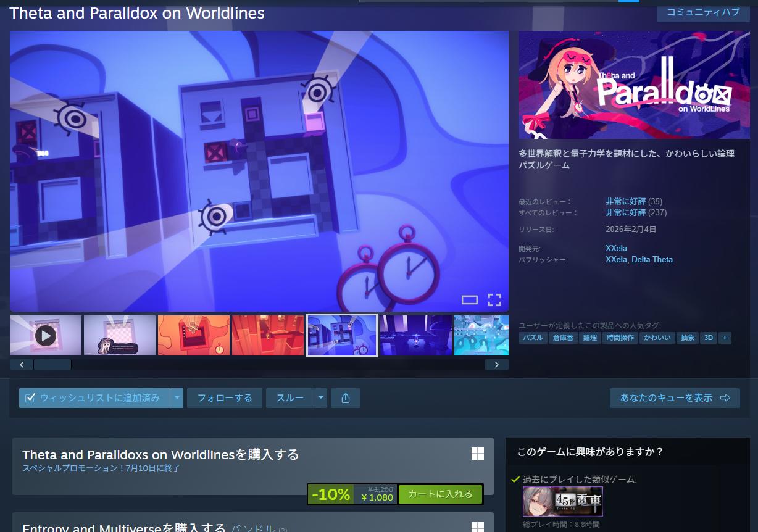Image resolution: width=758 pixels, height=532 pixels.
Task: Click the game title heading text
Action: [x=137, y=13]
